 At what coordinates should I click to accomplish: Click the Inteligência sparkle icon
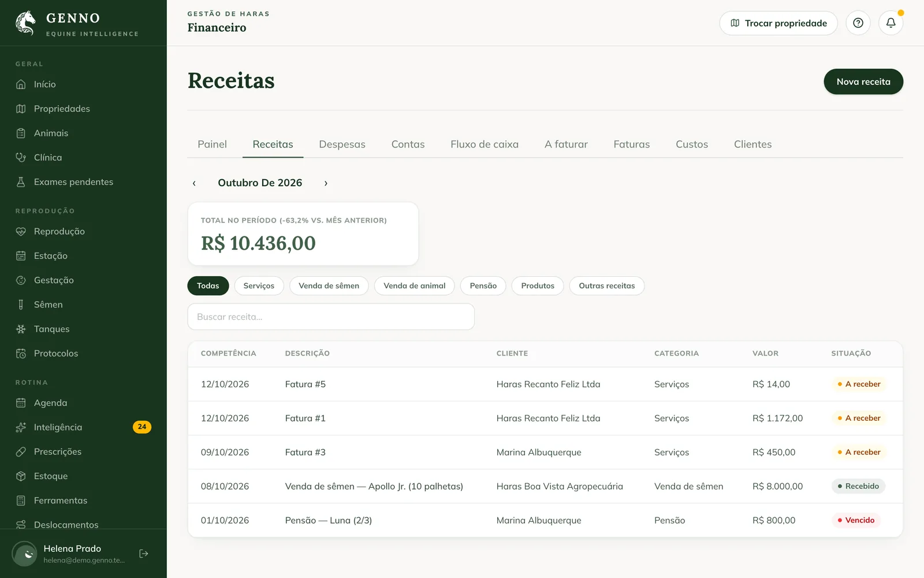tap(21, 427)
